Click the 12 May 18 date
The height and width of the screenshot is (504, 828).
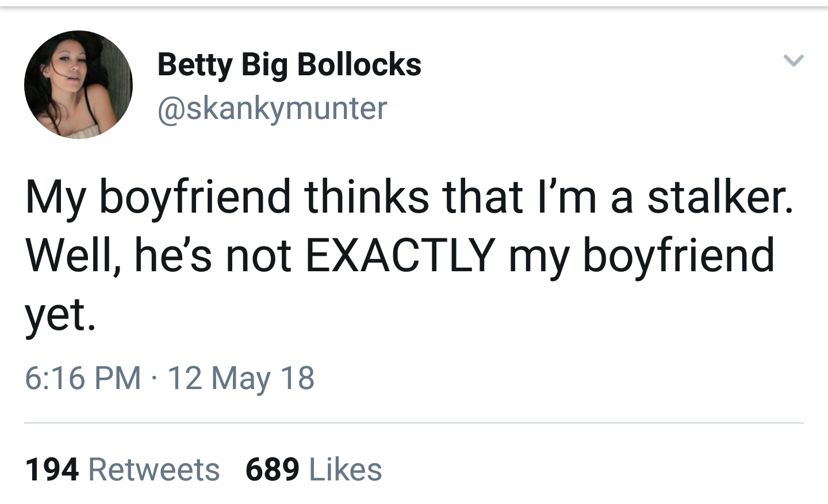click(x=241, y=378)
